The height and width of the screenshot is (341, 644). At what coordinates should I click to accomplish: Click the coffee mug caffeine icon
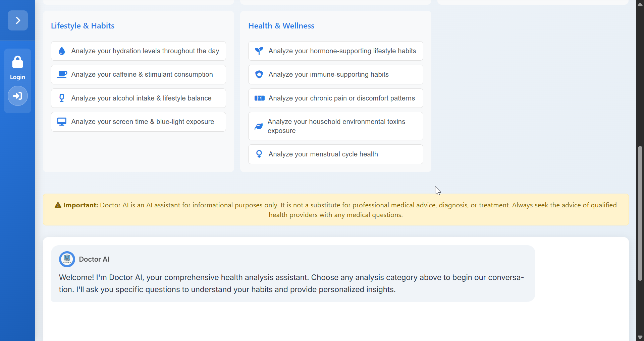[62, 74]
